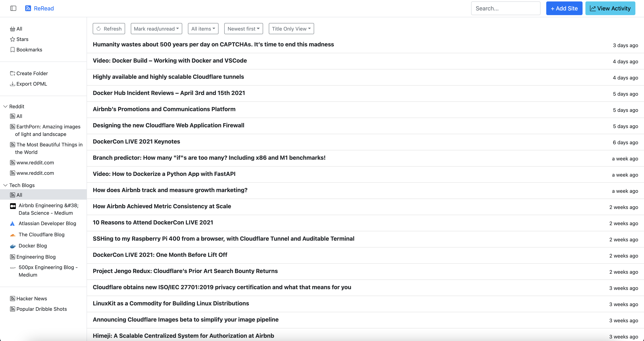Select the Atlassian Developer Blog feed icon
This screenshot has width=644, height=341.
click(13, 224)
